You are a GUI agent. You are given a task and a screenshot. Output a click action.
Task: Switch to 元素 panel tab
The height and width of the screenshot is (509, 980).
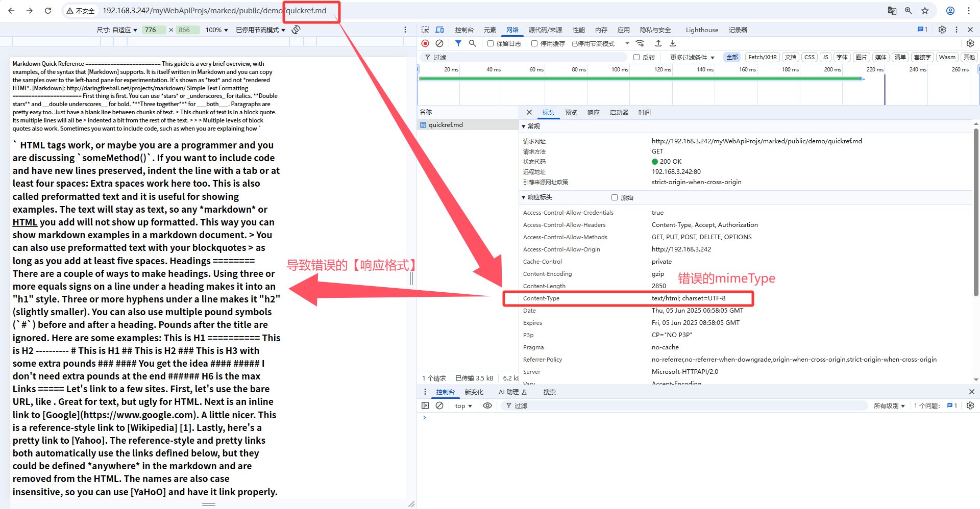click(x=490, y=30)
